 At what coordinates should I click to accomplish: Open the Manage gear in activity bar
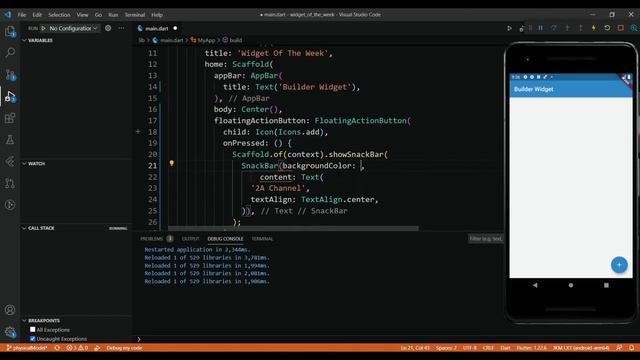coord(10,332)
